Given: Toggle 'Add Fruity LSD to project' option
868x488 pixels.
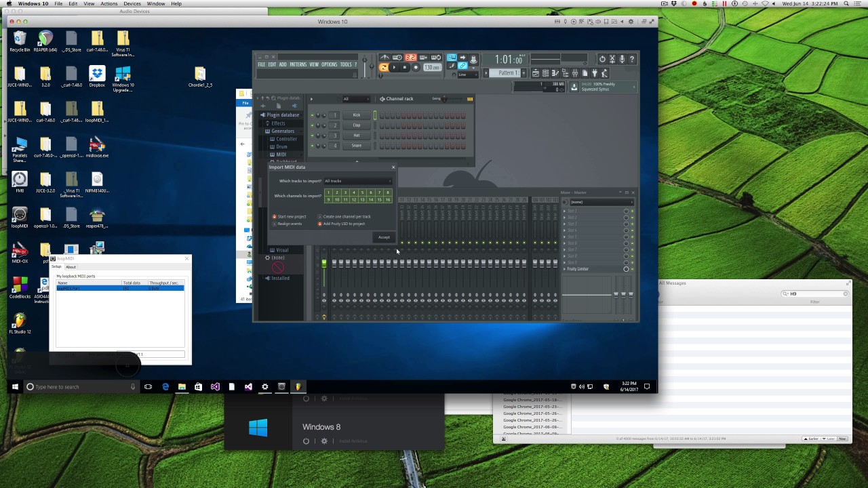Looking at the screenshot, I should click(x=341, y=224).
